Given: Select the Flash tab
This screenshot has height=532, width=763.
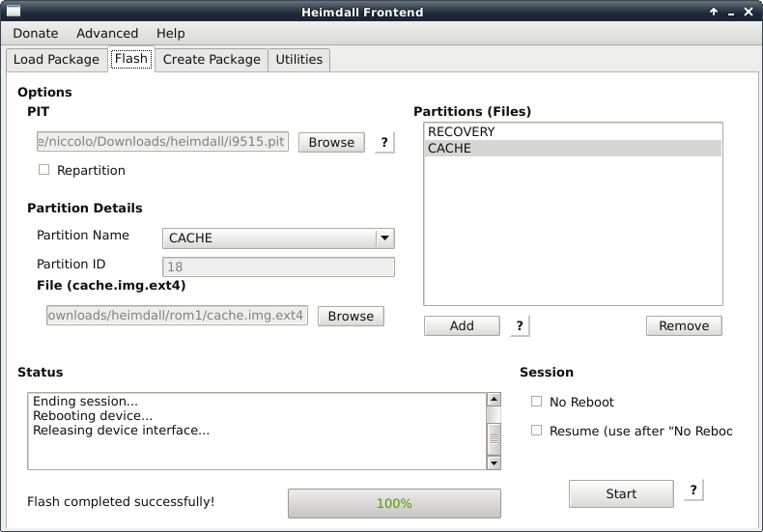Looking at the screenshot, I should [131, 59].
